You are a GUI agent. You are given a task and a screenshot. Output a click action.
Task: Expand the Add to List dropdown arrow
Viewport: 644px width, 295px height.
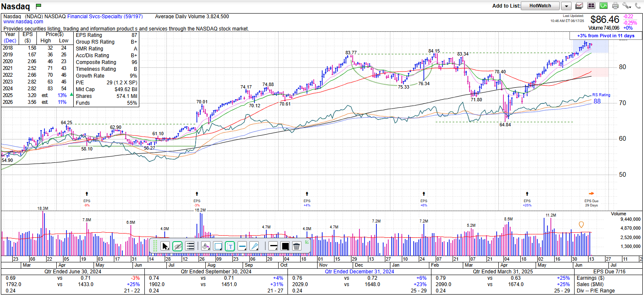click(566, 6)
